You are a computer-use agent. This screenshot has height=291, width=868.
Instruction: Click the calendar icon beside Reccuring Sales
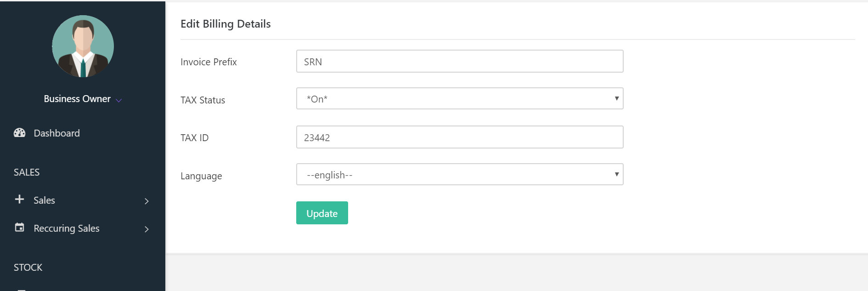coord(19,228)
